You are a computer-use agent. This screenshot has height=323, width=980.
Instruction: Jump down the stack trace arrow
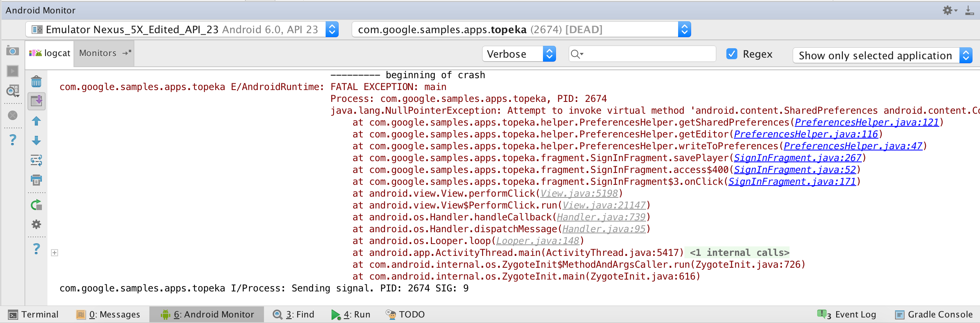(36, 141)
